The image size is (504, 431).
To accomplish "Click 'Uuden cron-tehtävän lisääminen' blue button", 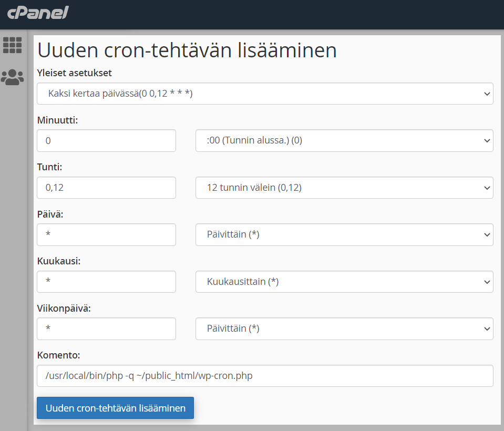I will tap(116, 408).
